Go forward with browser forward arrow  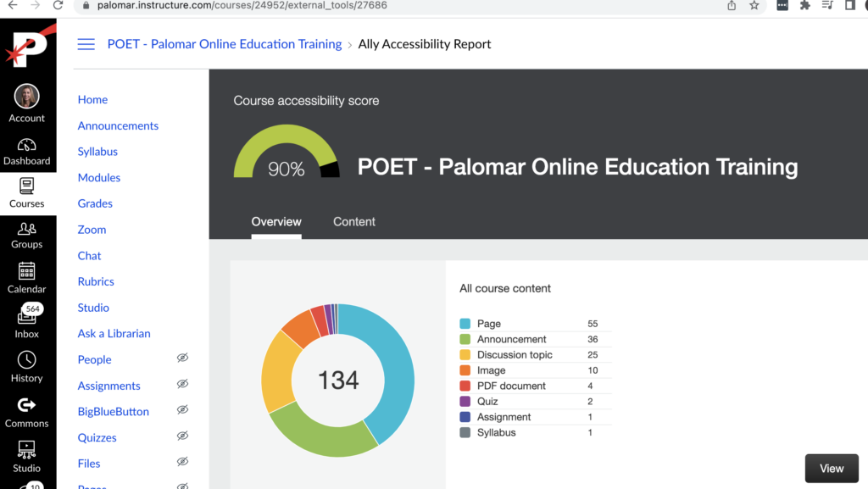tap(35, 5)
